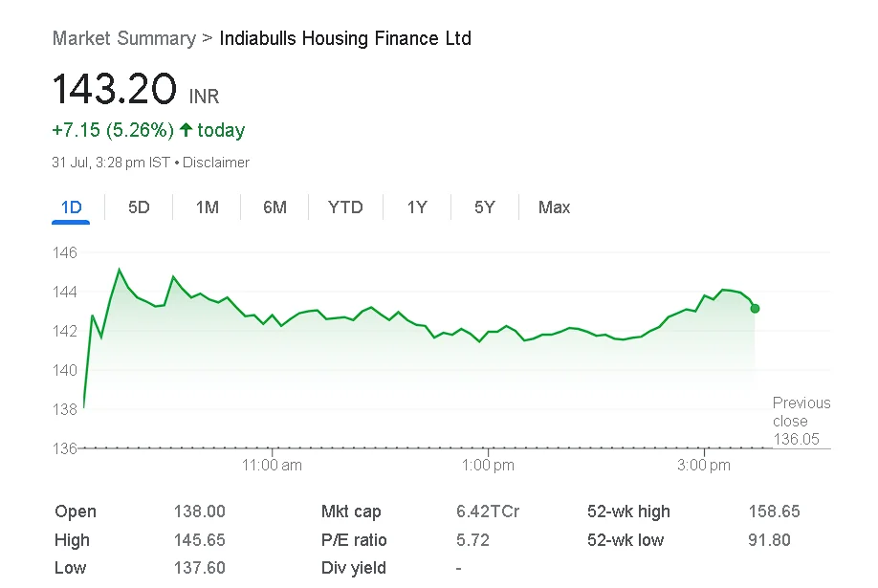Image resolution: width=878 pixels, height=588 pixels.
Task: Click the 140 y-axis label
Action: point(65,370)
